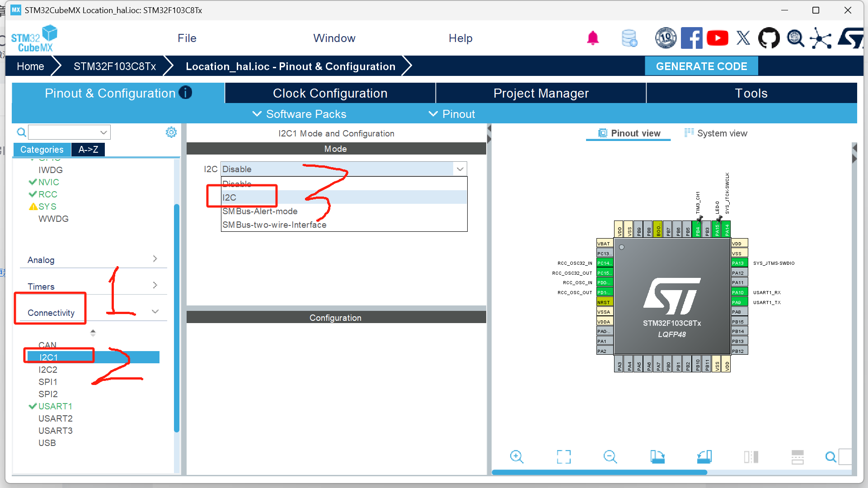
Task: Click the categories settings gear icon
Action: click(171, 132)
